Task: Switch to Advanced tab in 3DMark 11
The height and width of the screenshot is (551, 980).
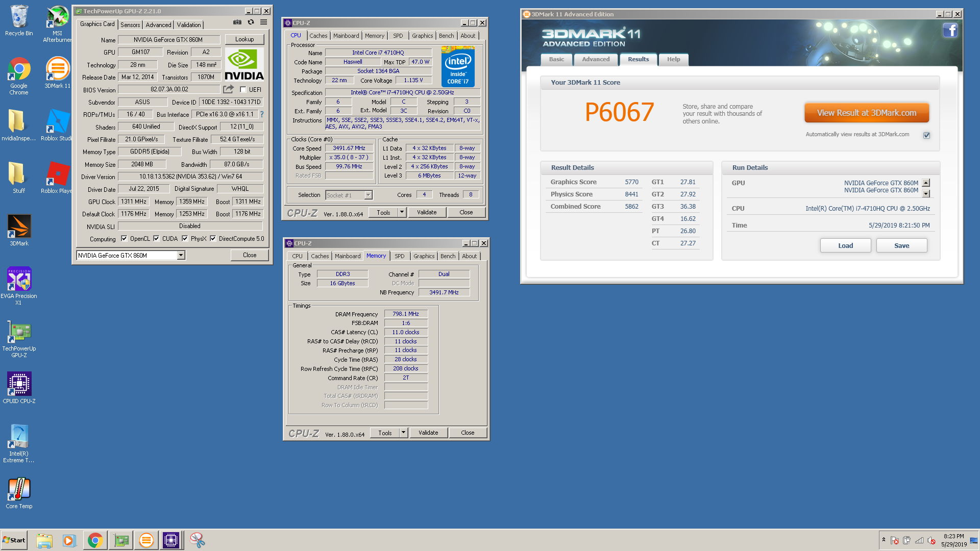Action: 596,59
